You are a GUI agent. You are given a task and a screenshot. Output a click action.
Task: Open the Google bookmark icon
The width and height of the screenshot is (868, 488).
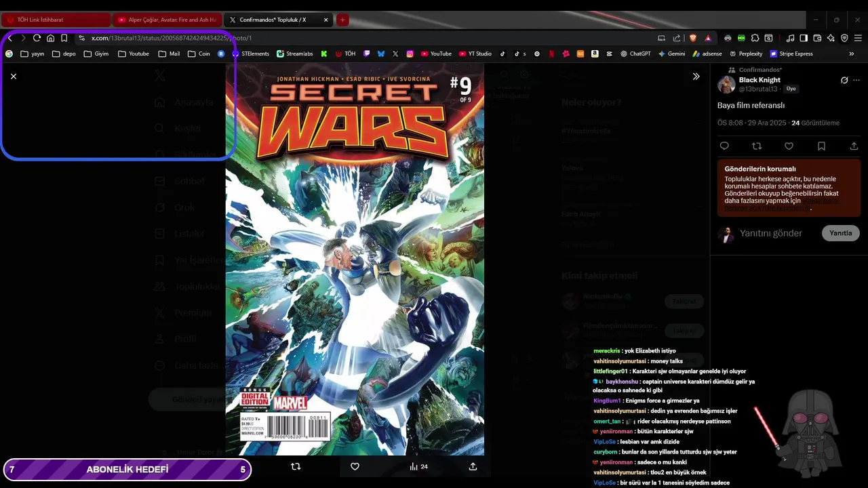click(9, 54)
